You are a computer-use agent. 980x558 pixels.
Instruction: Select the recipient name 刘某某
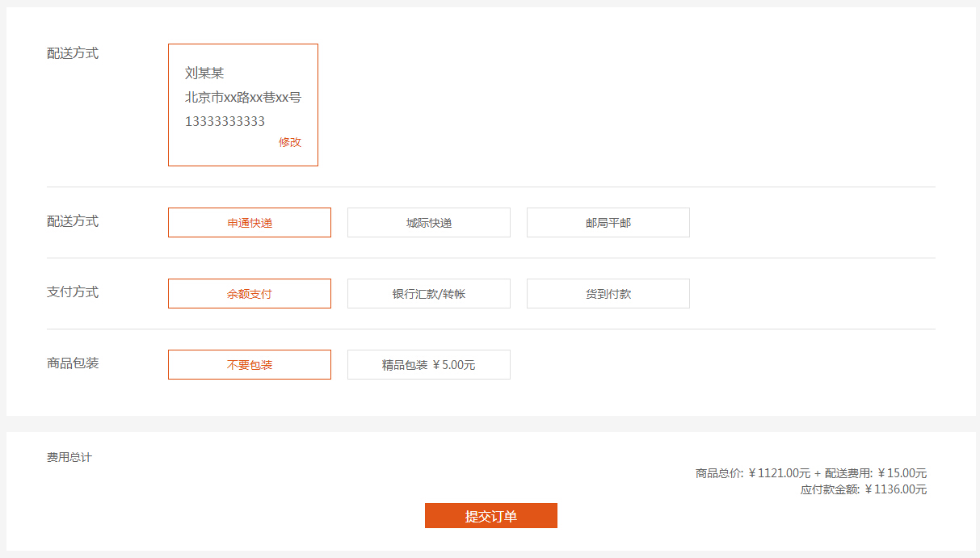click(204, 73)
